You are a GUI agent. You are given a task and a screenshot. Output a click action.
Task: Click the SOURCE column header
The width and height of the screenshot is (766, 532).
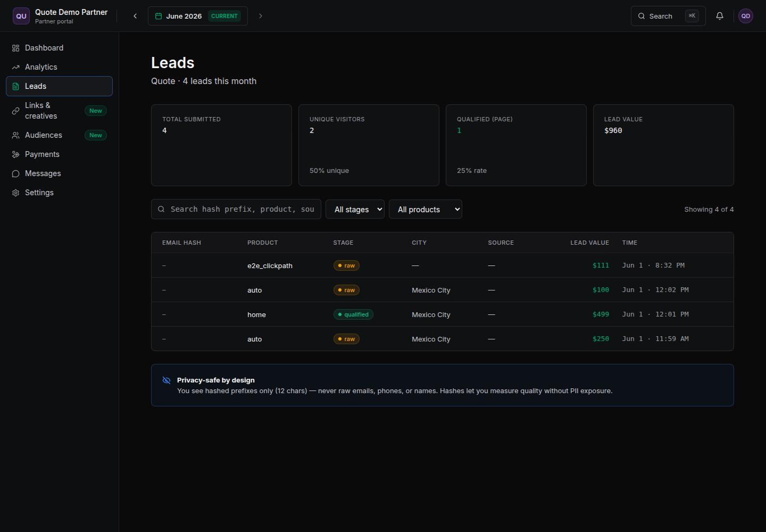[501, 243]
